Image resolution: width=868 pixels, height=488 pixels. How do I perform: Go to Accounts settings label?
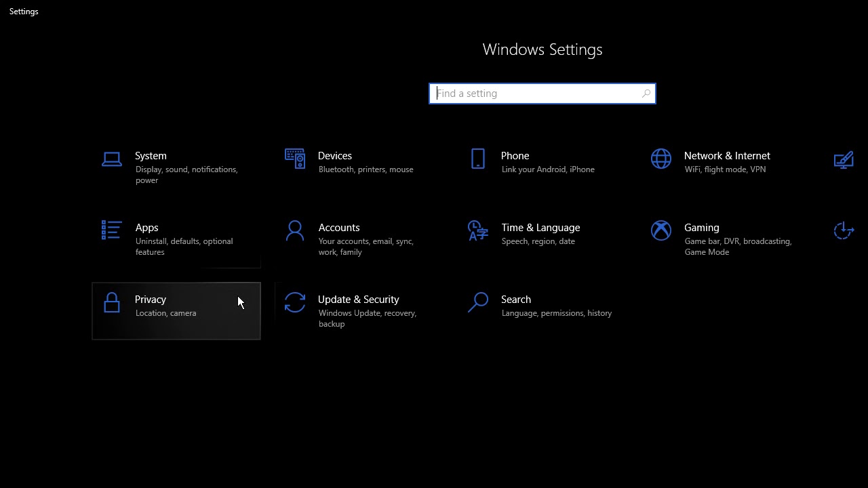339,228
